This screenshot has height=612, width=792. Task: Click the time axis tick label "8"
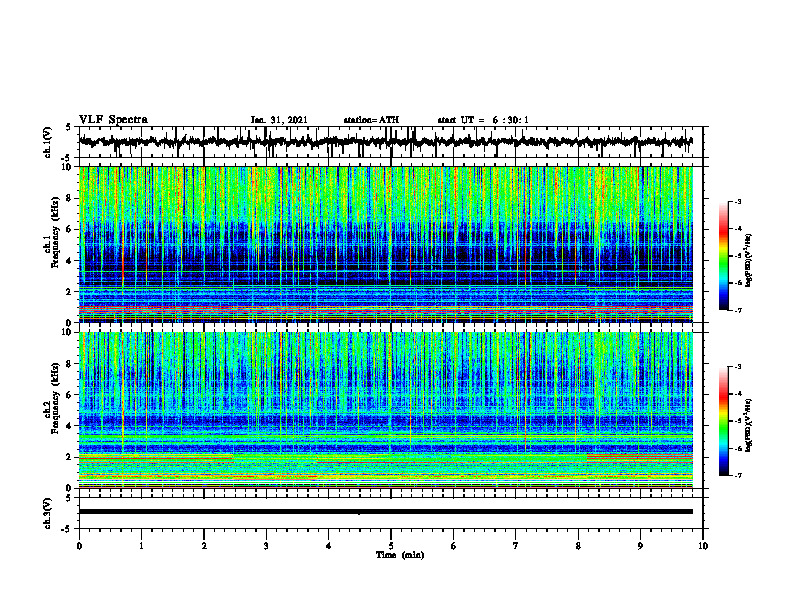point(578,546)
